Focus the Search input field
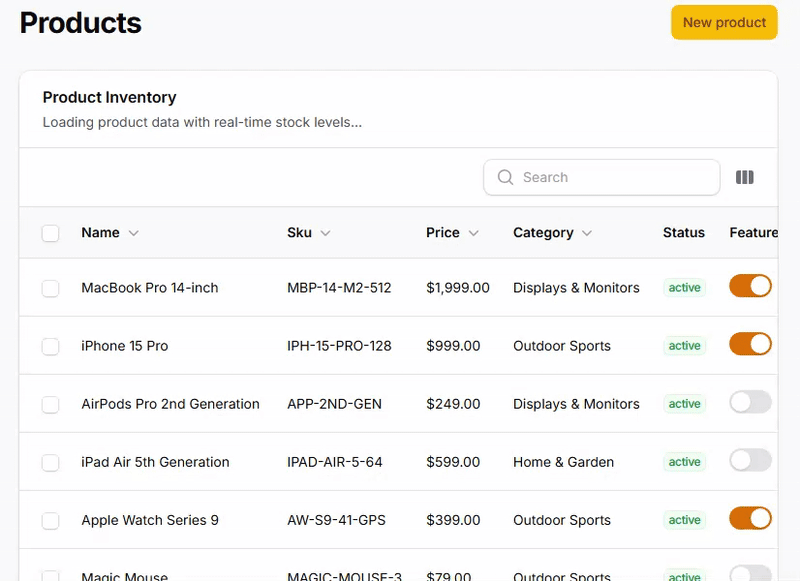This screenshot has height=581, width=800. point(602,177)
